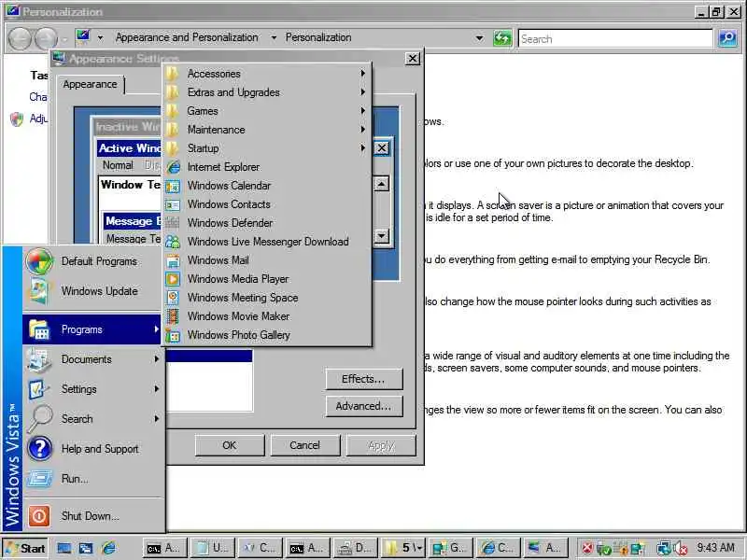747x560 pixels.
Task: Open the Run dialog from Start menu
Action: tap(92, 478)
